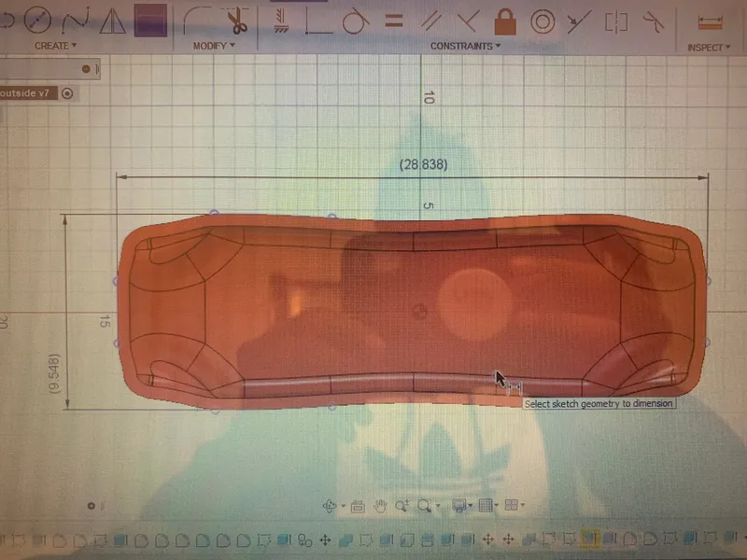This screenshot has height=560, width=747.
Task: Open the CREATE dropdown menu
Action: coord(55,46)
